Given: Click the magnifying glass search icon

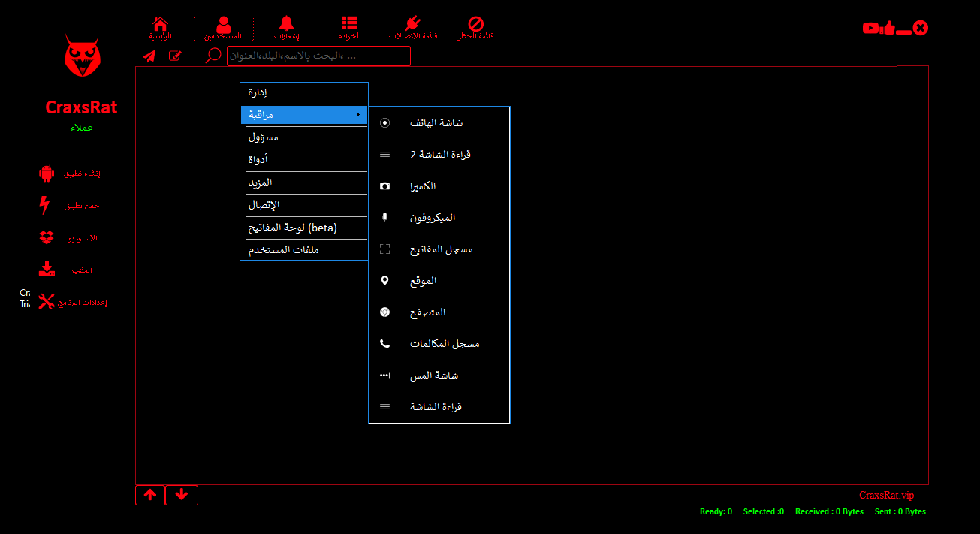Looking at the screenshot, I should (214, 56).
